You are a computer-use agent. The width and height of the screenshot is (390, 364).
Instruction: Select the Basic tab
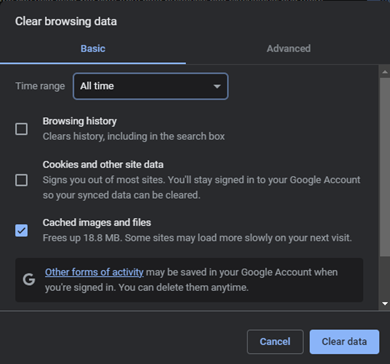click(x=93, y=49)
